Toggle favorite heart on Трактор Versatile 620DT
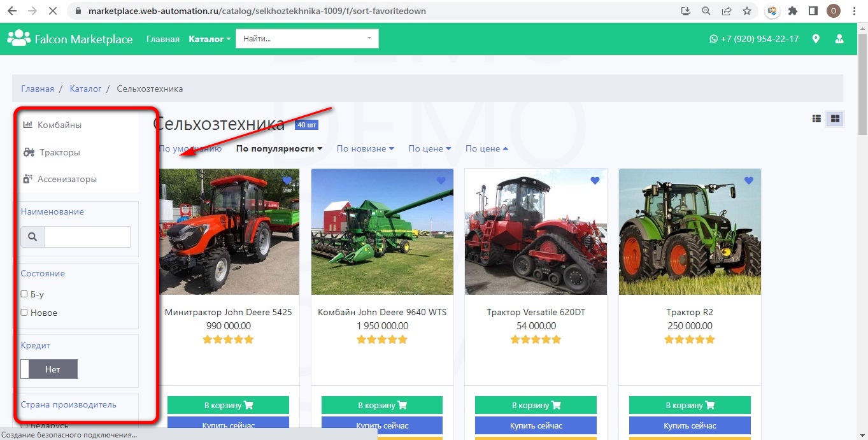 (x=595, y=181)
